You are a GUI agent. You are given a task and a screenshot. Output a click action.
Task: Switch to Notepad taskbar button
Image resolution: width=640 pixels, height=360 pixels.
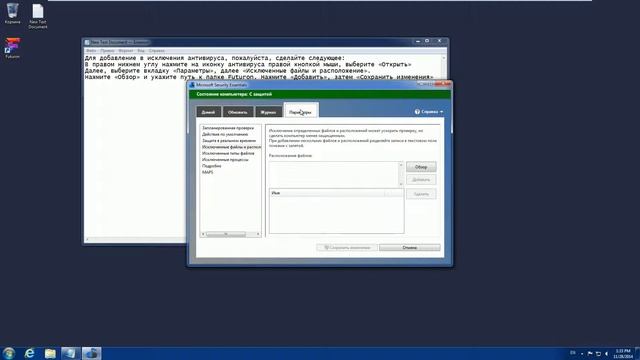71,353
